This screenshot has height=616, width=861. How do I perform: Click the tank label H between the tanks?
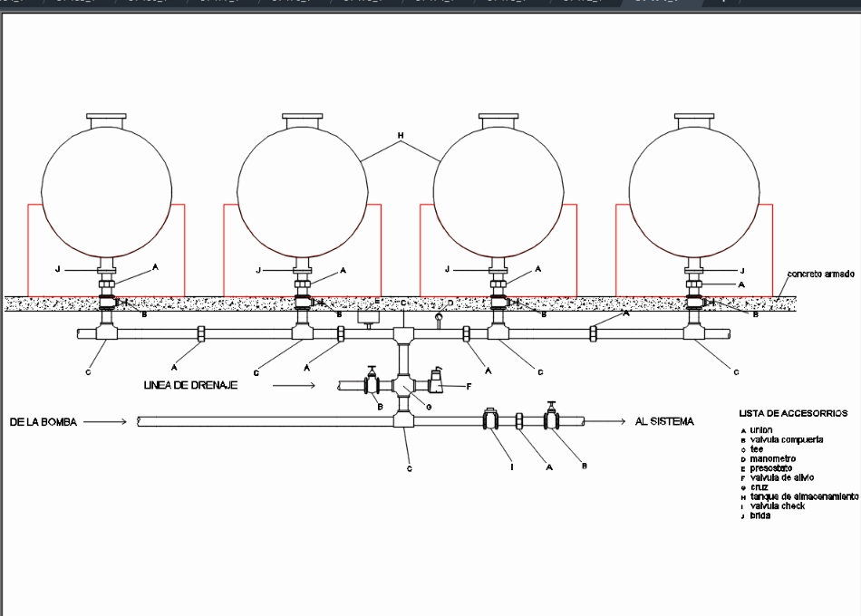399,134
